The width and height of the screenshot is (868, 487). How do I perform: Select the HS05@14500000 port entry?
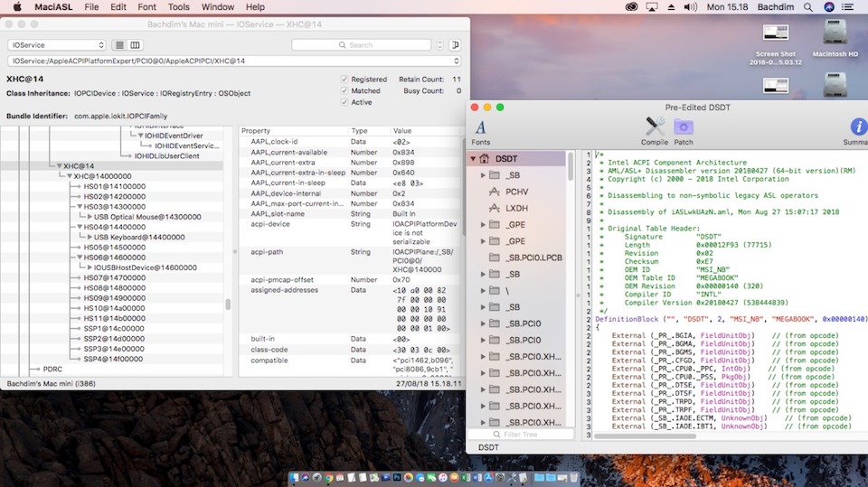point(114,248)
